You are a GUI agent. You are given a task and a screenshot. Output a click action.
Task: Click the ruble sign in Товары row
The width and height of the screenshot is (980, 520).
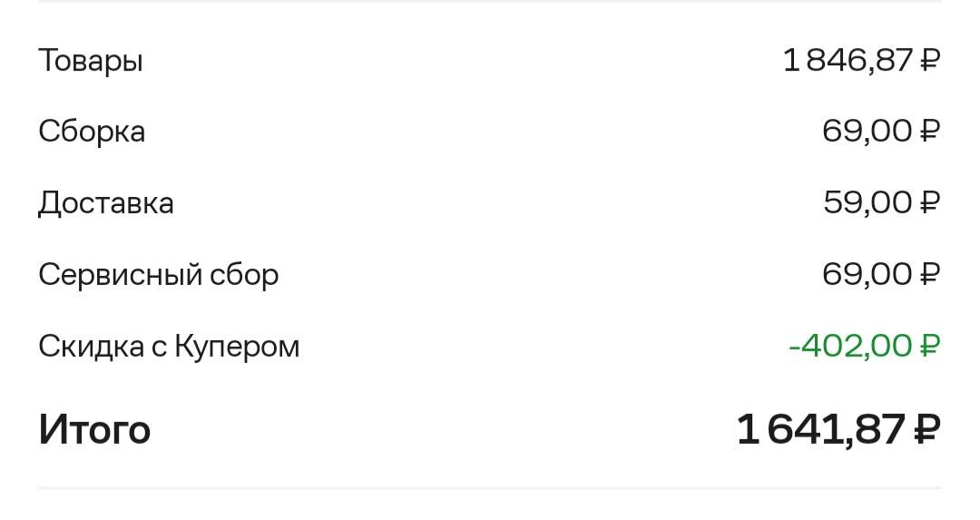pyautogui.click(x=930, y=60)
